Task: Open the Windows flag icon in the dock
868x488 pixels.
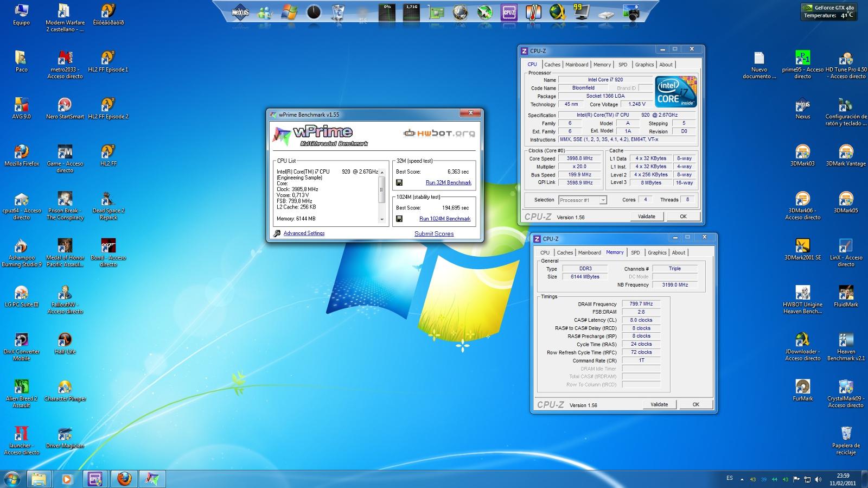Action: click(289, 12)
